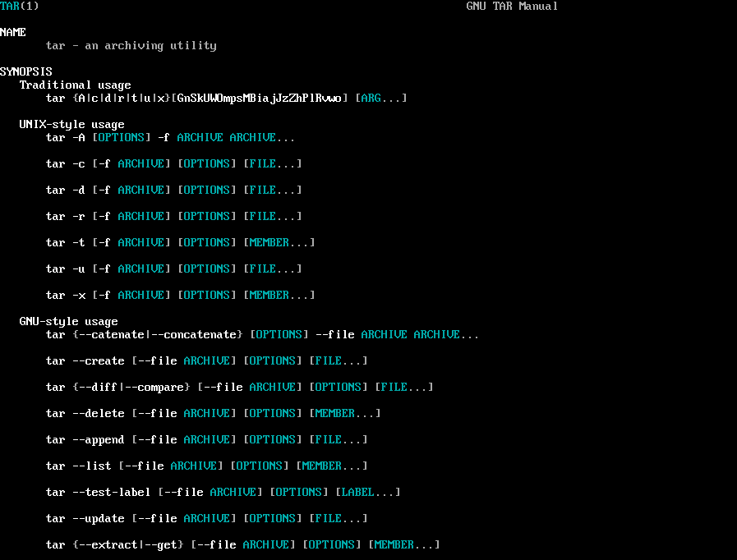
Task: Click ARCHIVE in the tar -c line
Action: (141, 164)
